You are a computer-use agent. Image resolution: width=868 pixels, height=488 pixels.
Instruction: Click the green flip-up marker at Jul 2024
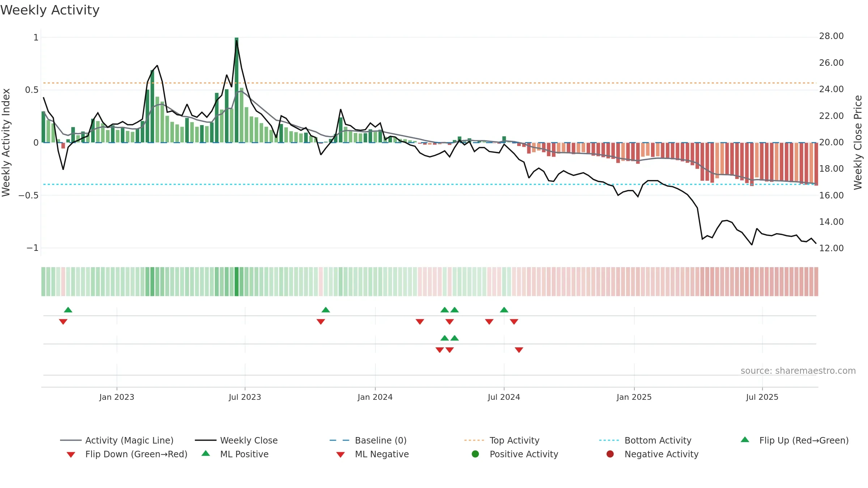504,310
